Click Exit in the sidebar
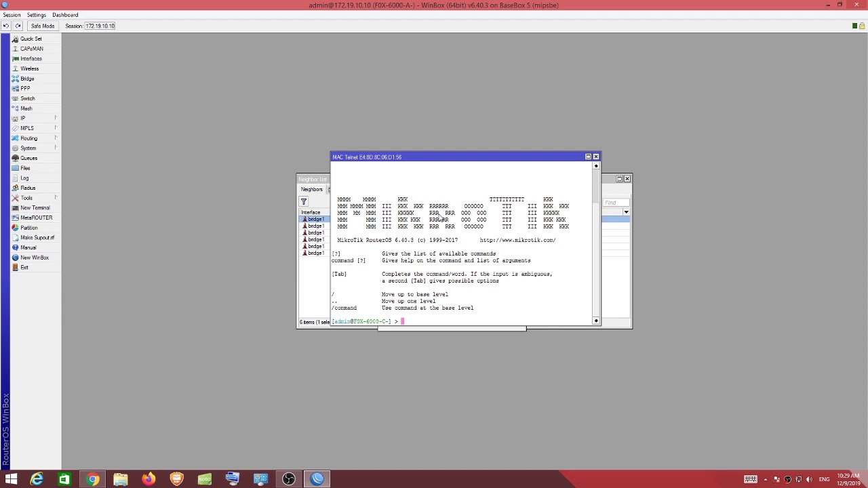This screenshot has width=868, height=488. coord(24,267)
